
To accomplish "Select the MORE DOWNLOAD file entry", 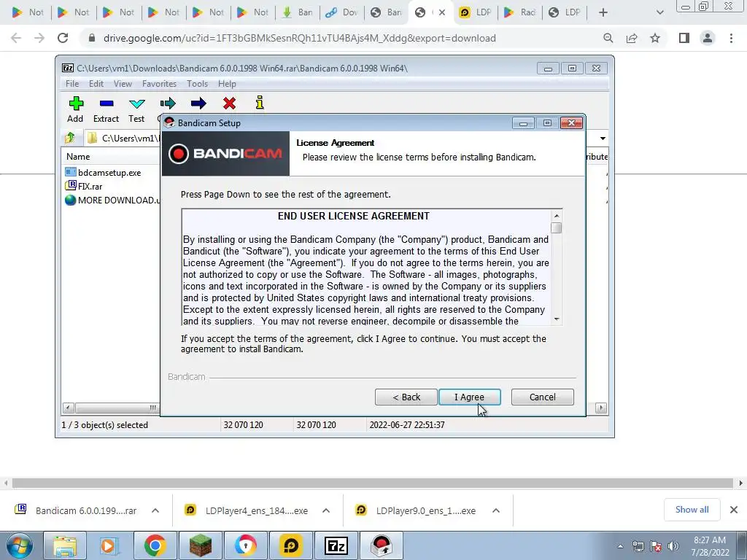I will tap(112, 200).
